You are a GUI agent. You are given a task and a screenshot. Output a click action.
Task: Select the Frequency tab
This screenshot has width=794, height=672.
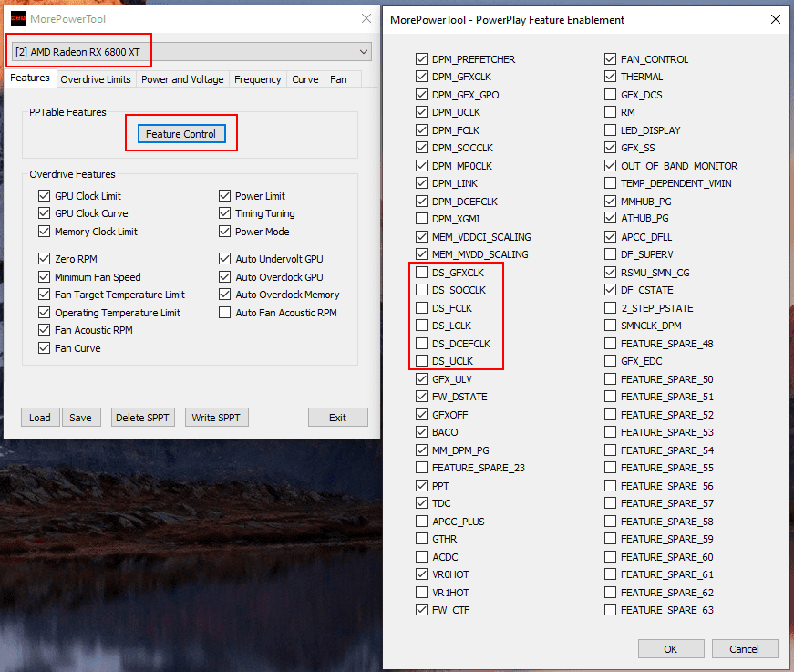pos(257,79)
